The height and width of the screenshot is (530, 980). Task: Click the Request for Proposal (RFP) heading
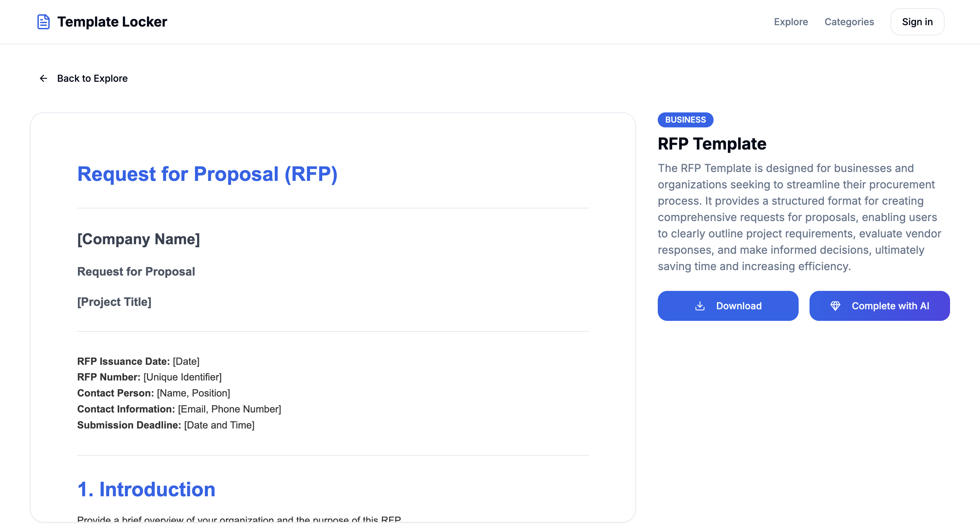coord(207,174)
